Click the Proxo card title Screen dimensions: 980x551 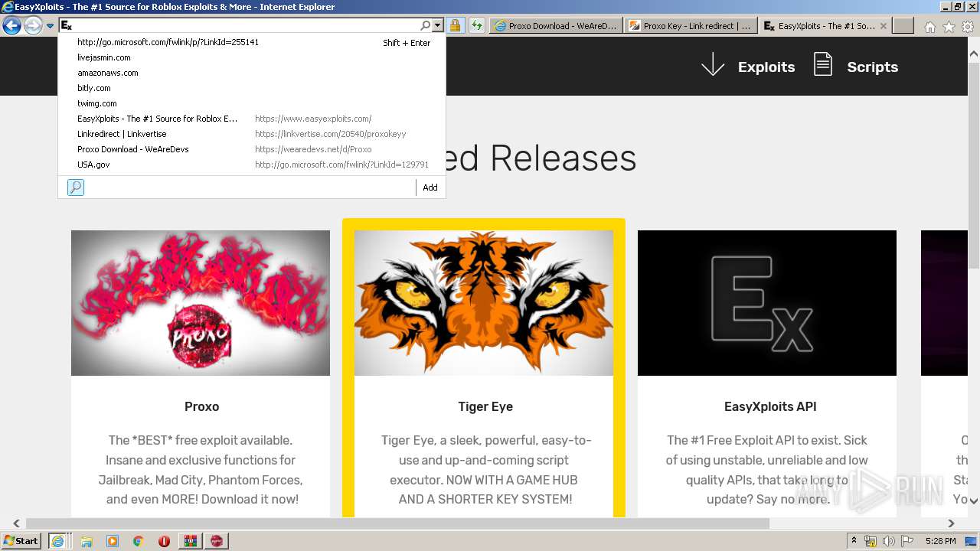point(202,406)
